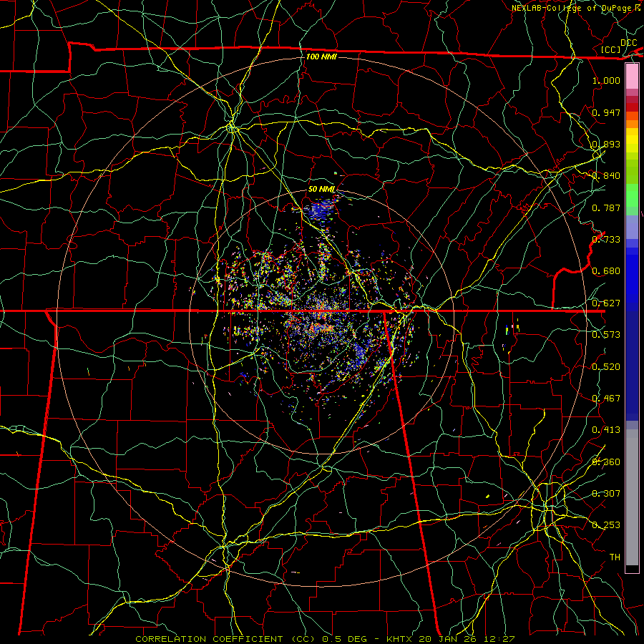Click the 0.680 scale value
The height and width of the screenshot is (644, 644).
(x=606, y=271)
